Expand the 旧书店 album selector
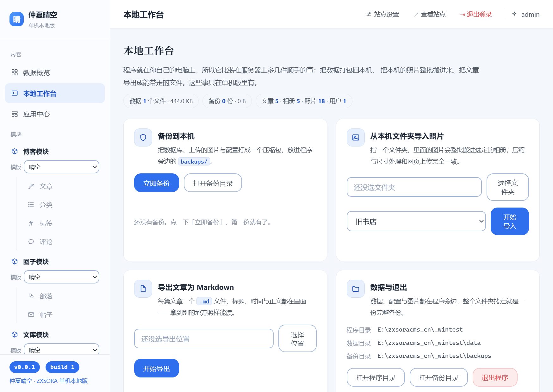Image resolution: width=553 pixels, height=392 pixels. (x=416, y=221)
